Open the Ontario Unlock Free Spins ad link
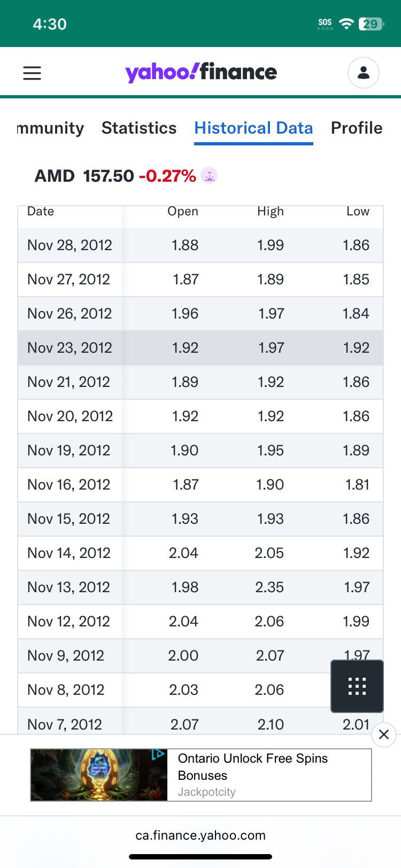This screenshot has width=401, height=868. (x=253, y=766)
